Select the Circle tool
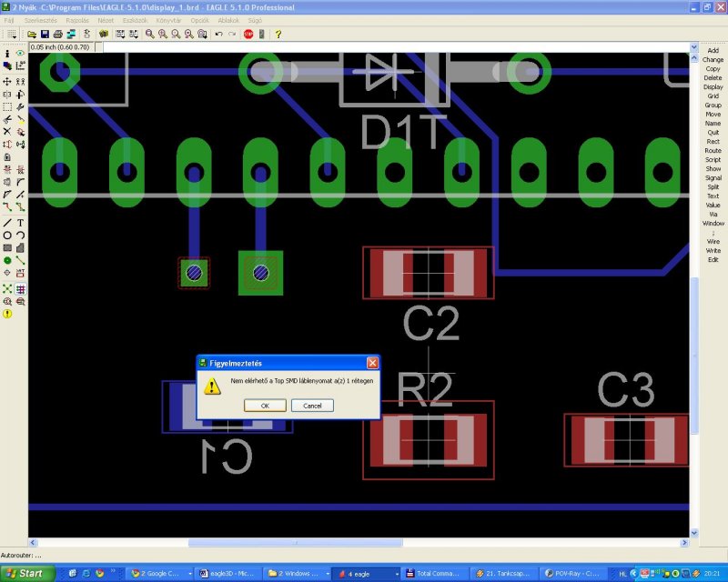Viewport: 728px width, 582px height. pos(7,236)
